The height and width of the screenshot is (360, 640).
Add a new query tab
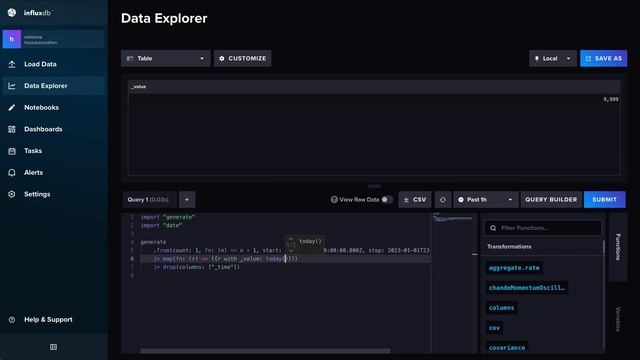click(x=187, y=200)
